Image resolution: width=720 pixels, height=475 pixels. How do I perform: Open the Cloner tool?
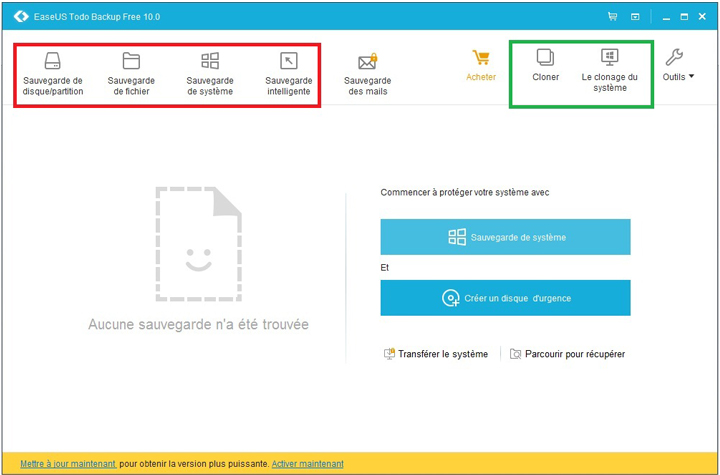[545, 65]
